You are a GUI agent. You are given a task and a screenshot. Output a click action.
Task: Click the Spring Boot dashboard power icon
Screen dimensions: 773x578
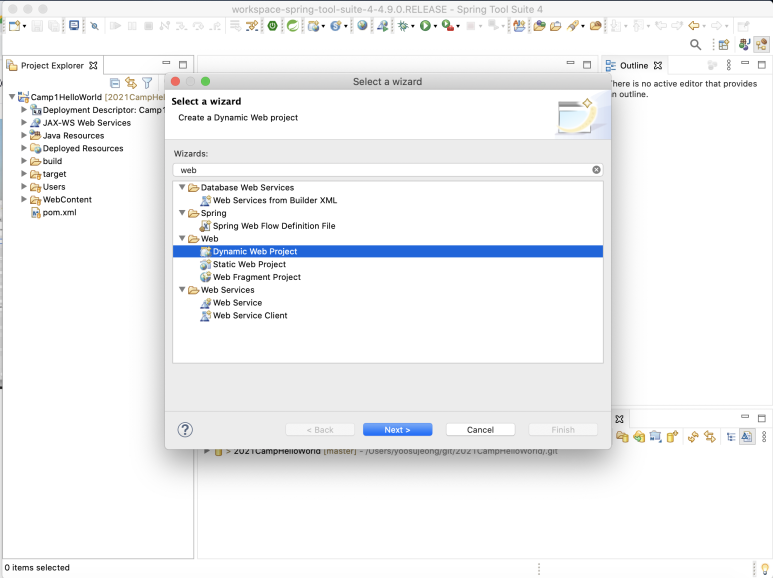click(272, 26)
